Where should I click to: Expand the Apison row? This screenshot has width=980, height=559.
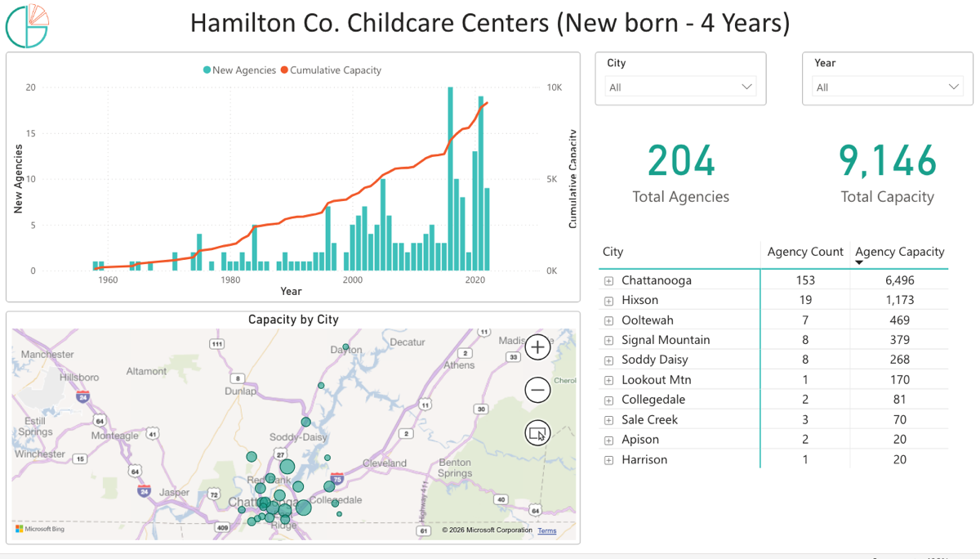[608, 440]
